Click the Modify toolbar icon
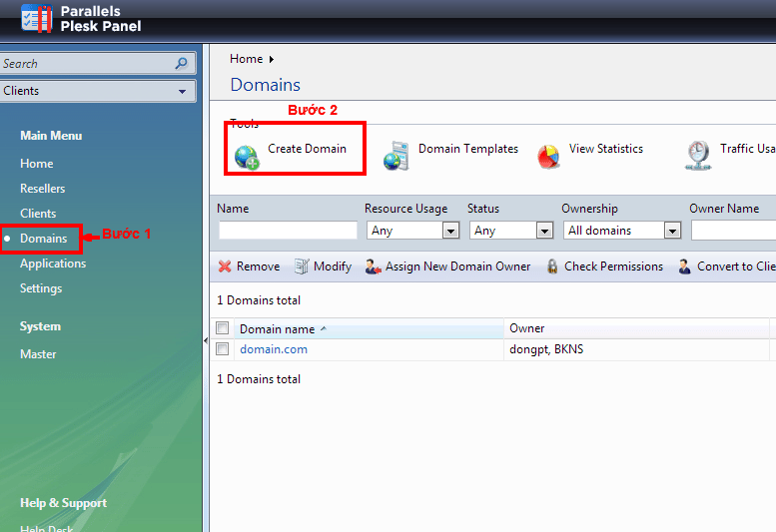This screenshot has width=776, height=532. [x=302, y=266]
